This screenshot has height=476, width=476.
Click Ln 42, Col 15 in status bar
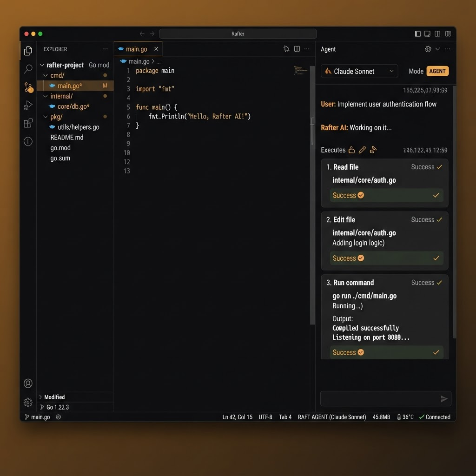click(x=238, y=417)
